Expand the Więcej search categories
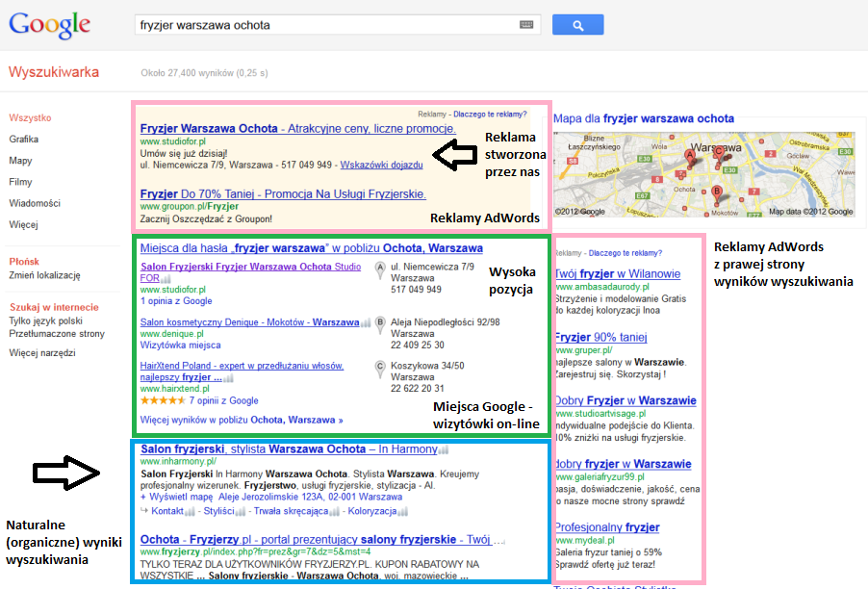The image size is (868, 589). [23, 225]
